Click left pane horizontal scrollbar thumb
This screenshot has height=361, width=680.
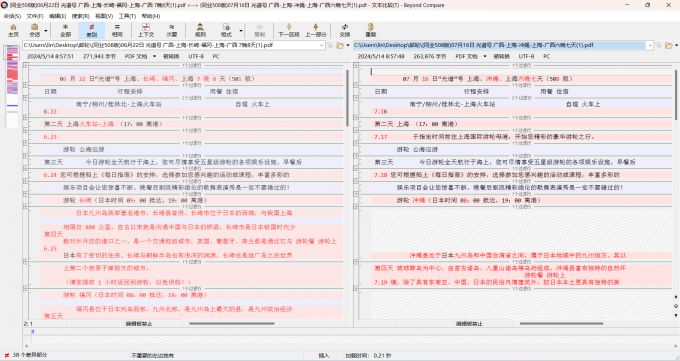[232, 323]
